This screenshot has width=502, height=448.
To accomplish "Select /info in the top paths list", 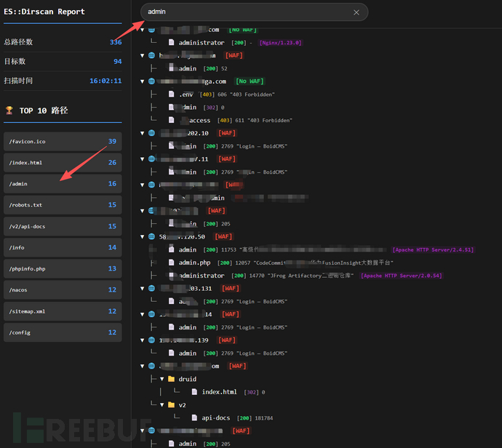I will [63, 247].
